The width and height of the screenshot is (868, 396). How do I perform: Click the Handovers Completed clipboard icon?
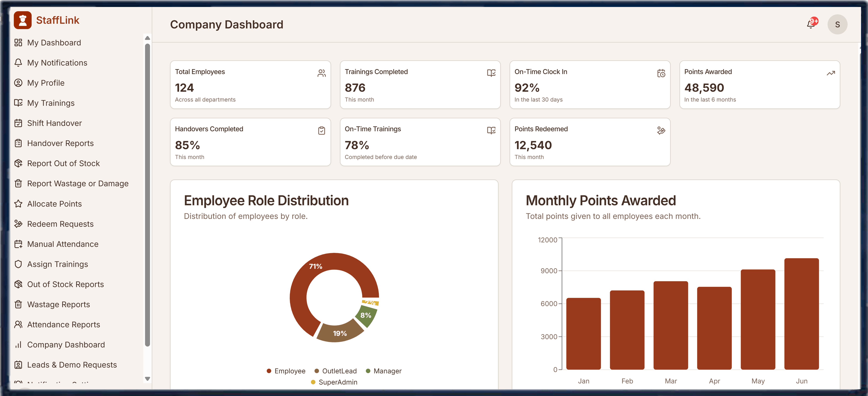click(321, 130)
